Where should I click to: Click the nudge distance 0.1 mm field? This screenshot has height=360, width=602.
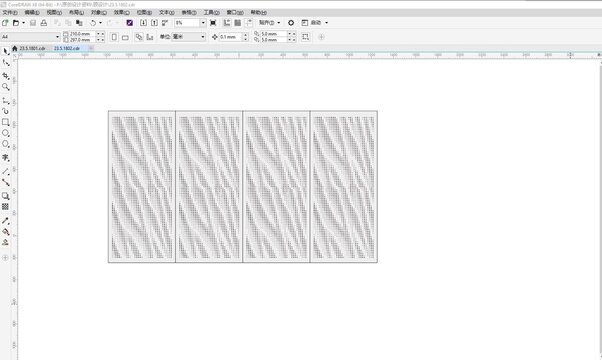(x=230, y=37)
